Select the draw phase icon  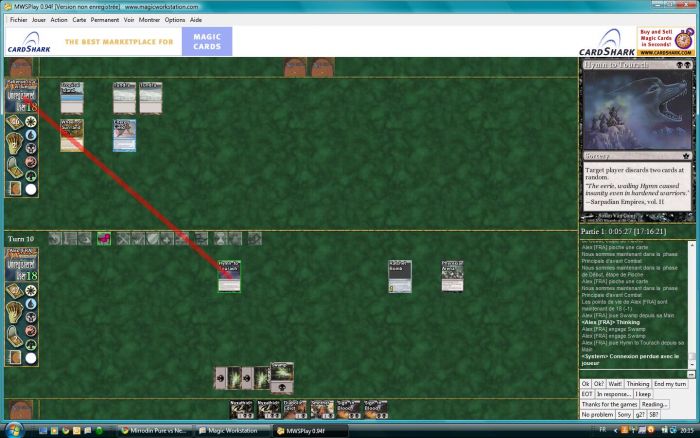click(84, 239)
